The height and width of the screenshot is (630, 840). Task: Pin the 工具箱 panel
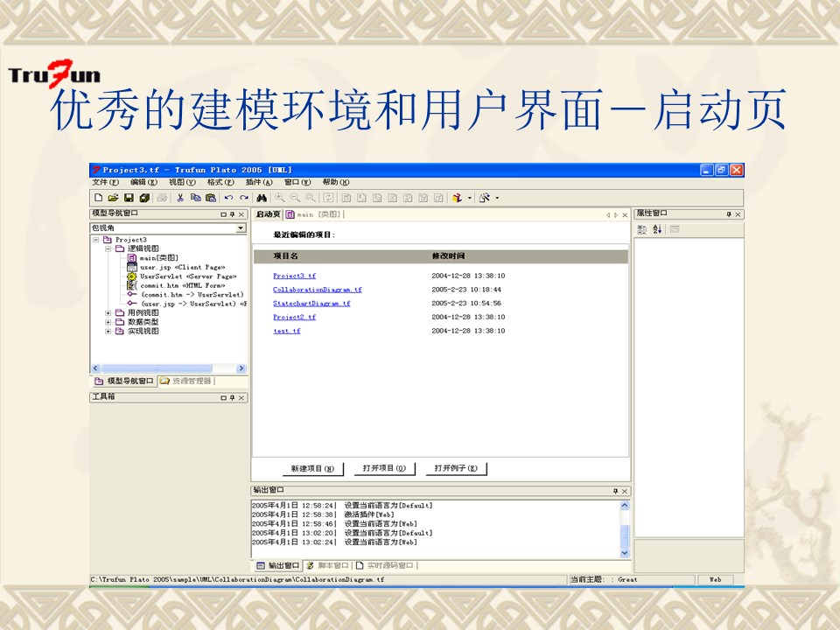tap(233, 397)
